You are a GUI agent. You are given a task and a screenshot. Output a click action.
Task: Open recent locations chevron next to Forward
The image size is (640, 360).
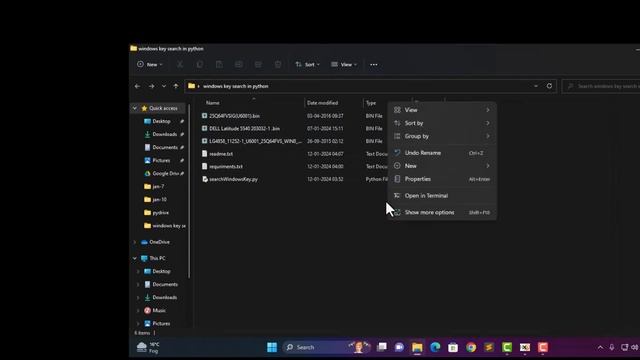pos(164,86)
